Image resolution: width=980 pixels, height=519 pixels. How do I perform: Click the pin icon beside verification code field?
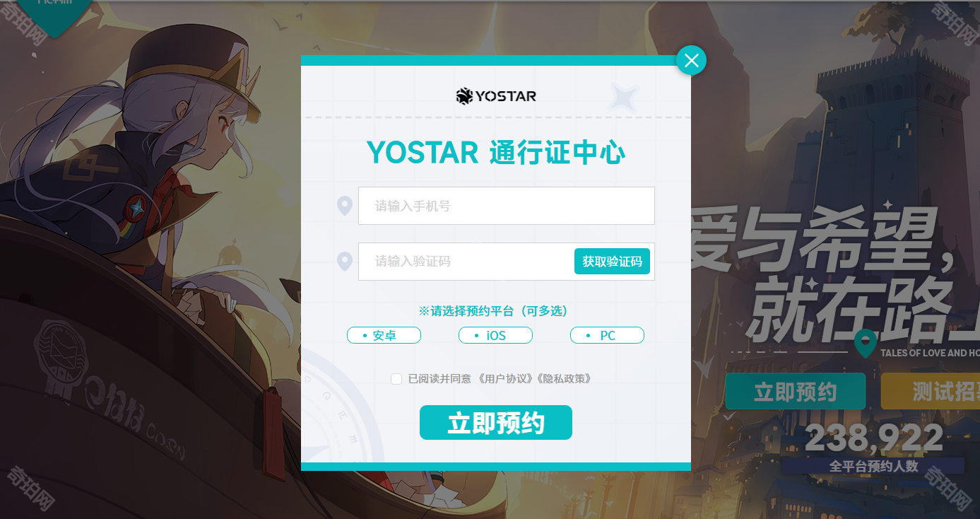[344, 262]
